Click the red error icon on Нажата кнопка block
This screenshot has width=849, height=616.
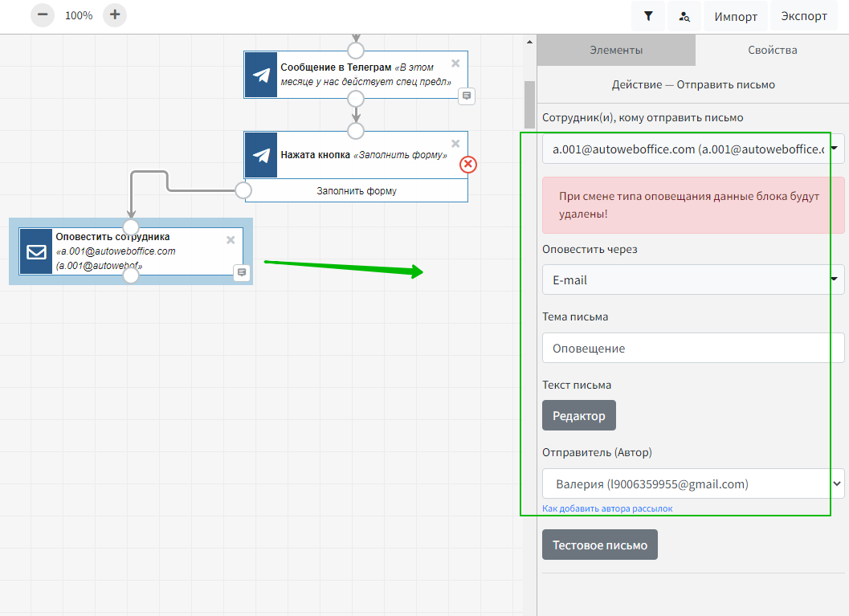click(467, 164)
